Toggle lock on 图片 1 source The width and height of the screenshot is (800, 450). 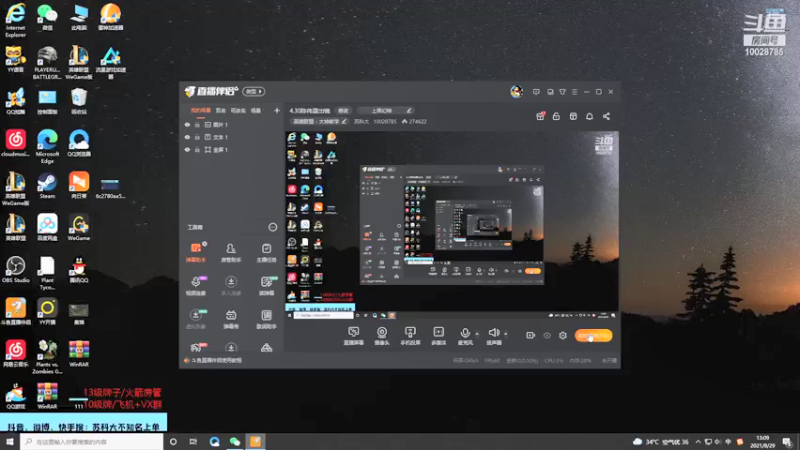(x=197, y=124)
